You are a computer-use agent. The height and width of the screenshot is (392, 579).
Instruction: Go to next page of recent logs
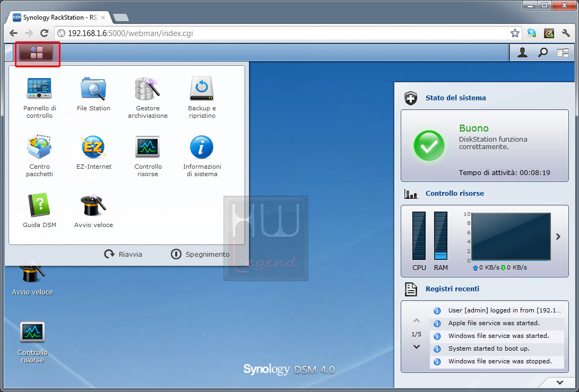click(x=417, y=347)
